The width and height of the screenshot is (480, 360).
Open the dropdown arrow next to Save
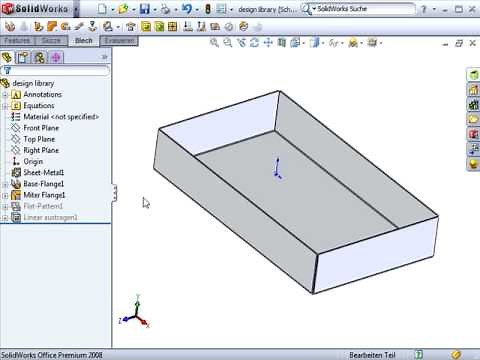155,10
